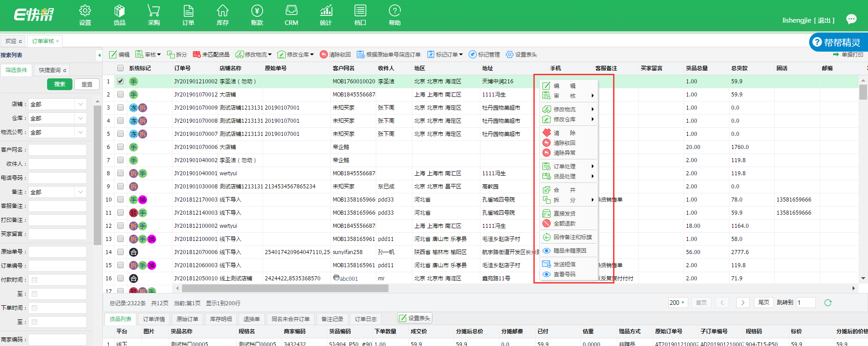The image size is (868, 346).
Task: Open the page size 200 dropdown
Action: tap(678, 303)
